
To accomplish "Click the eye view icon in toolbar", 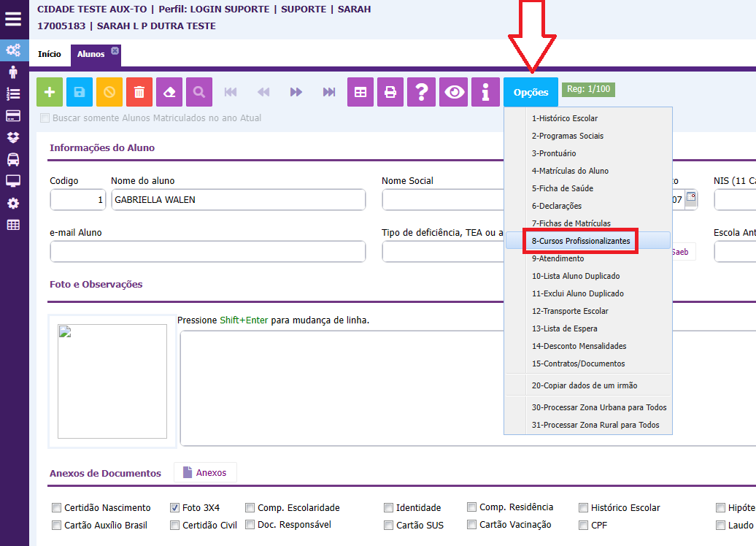I will pos(455,92).
